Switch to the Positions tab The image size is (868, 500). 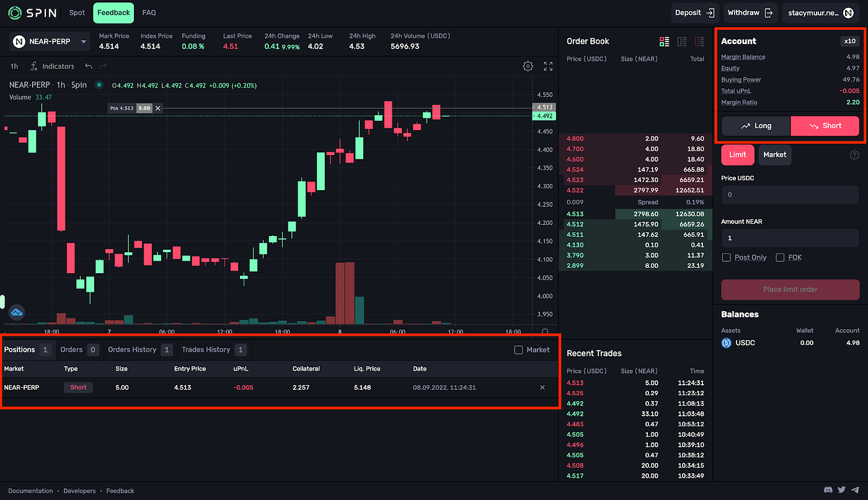(x=28, y=350)
